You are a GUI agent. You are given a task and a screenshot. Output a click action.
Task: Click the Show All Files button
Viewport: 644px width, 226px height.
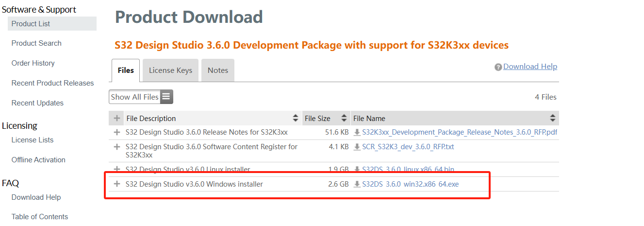[134, 97]
